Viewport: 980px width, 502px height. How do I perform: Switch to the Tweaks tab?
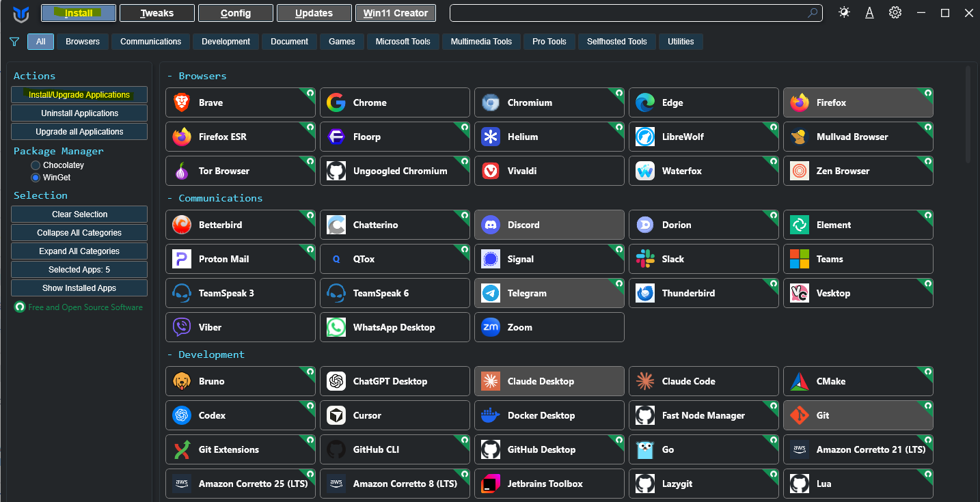[x=157, y=13]
